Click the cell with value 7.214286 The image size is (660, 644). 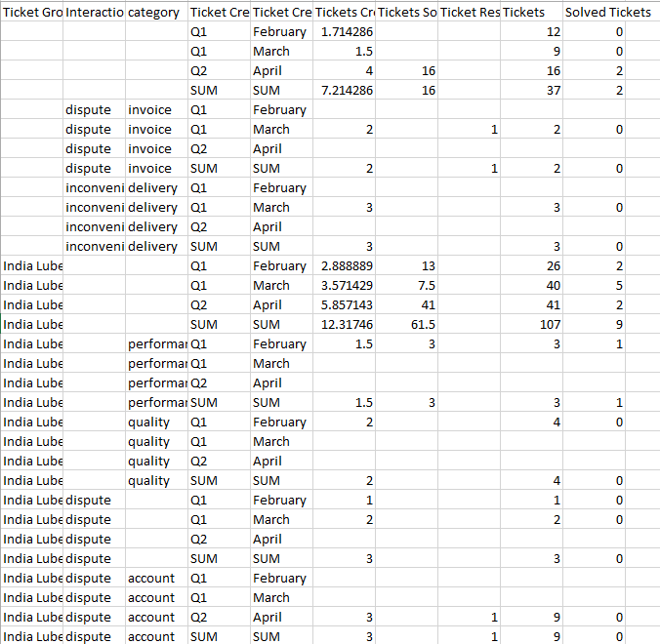tap(346, 91)
